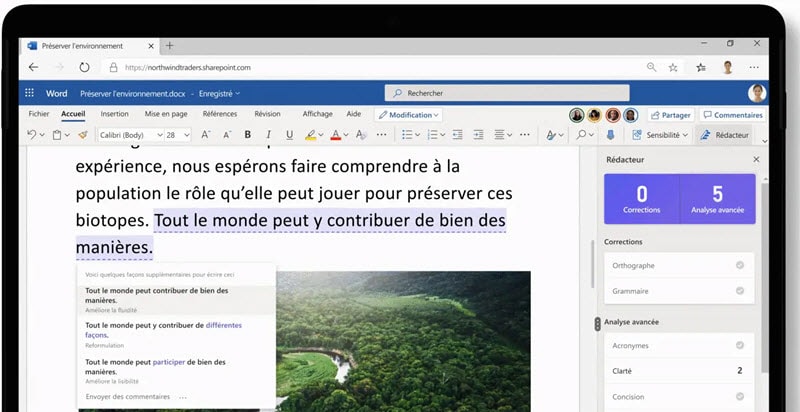Open more paragraph options ellipsis

(524, 135)
